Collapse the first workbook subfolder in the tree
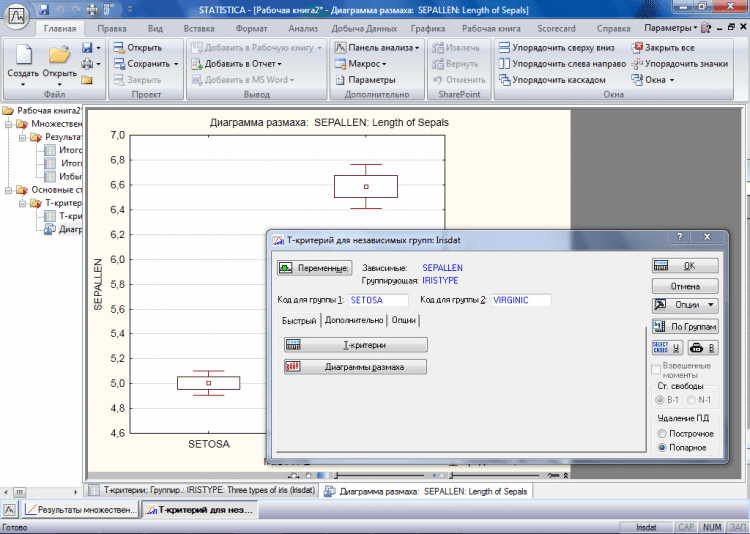Viewport: 750px width, 534px height. tap(9, 124)
